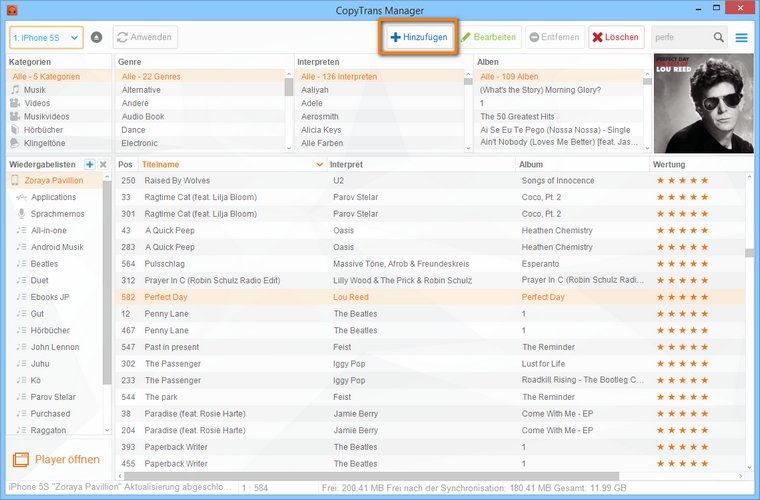The width and height of the screenshot is (760, 500).
Task: Click the red Löschen button
Action: point(616,37)
